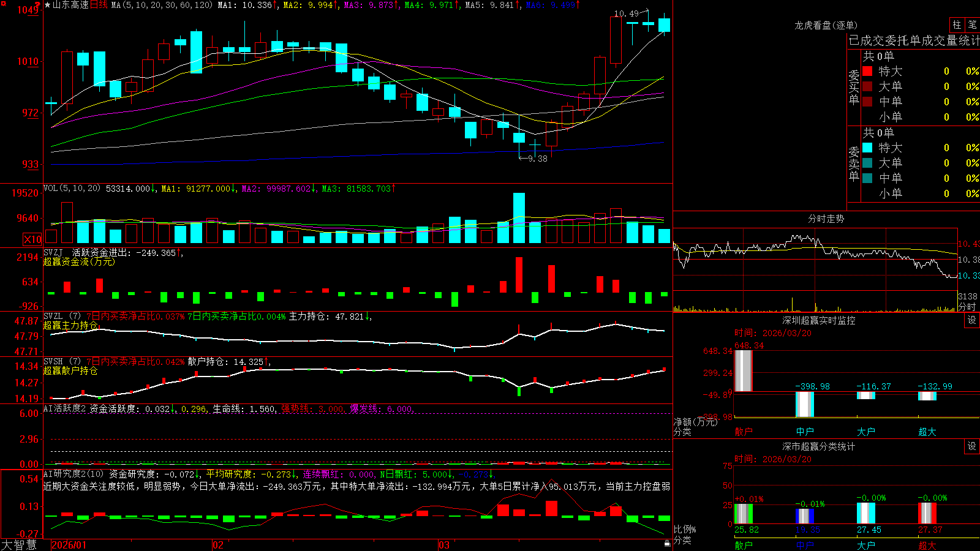980x551 pixels.
Task: Select the 日线 period label
Action: tap(99, 5)
